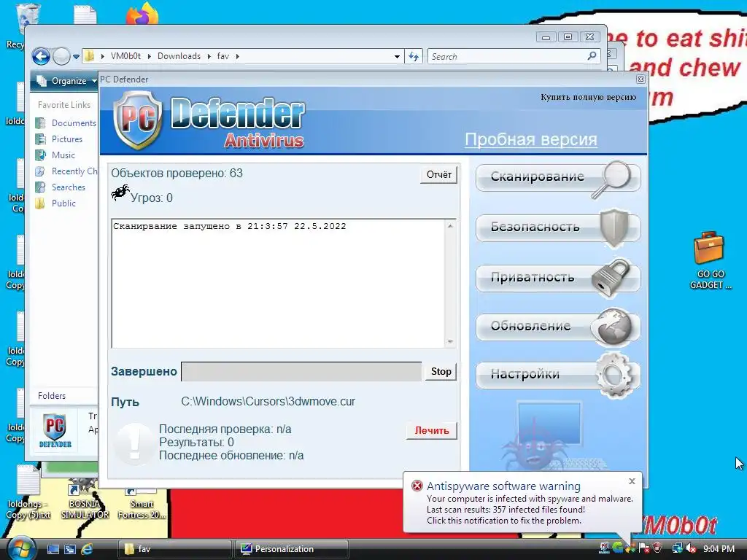Screen dimensions: 747x560
Task: Go back in Explorer window
Action: [x=41, y=57]
